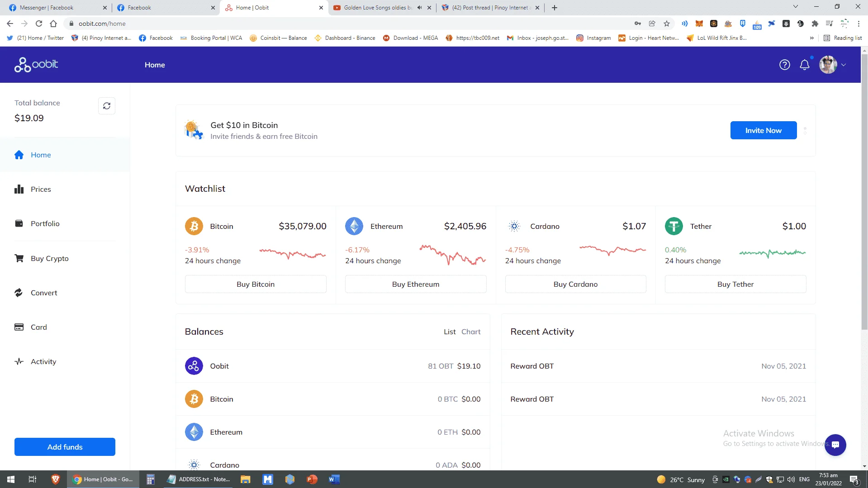Screen dimensions: 868x488
Task: Click the Bitcoin 24-hour price sparkline
Action: 293,253
